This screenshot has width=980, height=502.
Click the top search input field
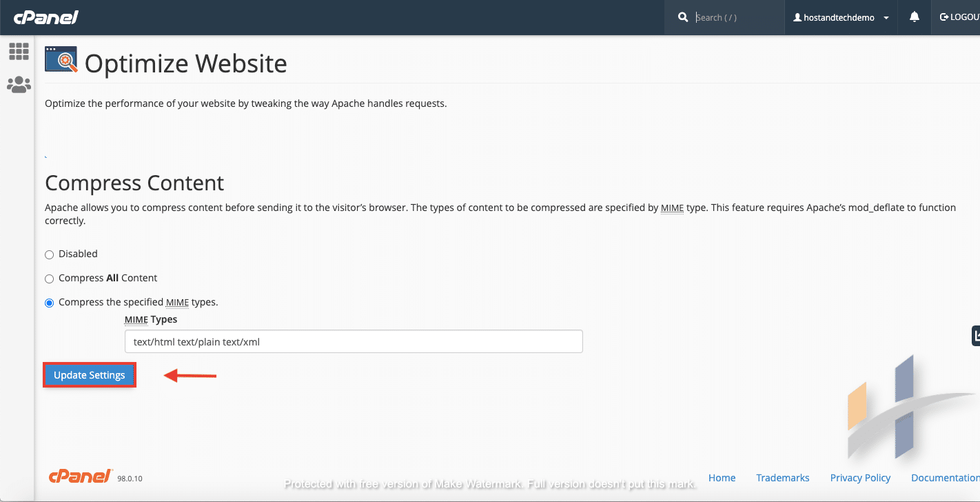(x=731, y=17)
